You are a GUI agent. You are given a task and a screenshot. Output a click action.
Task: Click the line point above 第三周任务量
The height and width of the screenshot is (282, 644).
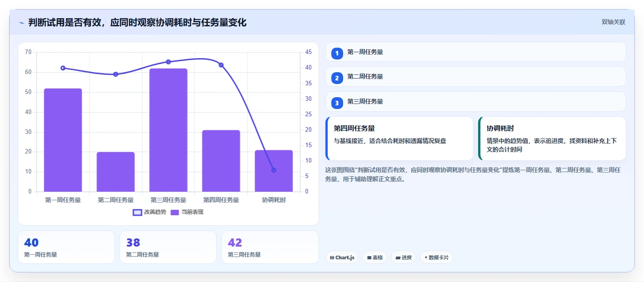coord(168,62)
